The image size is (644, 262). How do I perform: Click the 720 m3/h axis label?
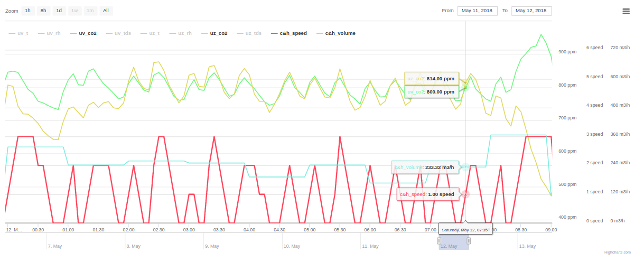pyautogui.click(x=620, y=48)
